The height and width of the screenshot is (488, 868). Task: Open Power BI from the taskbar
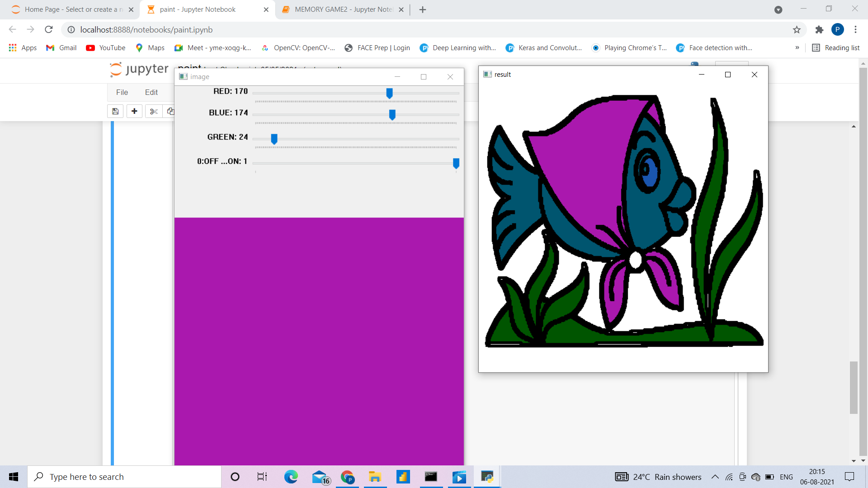[404, 477]
